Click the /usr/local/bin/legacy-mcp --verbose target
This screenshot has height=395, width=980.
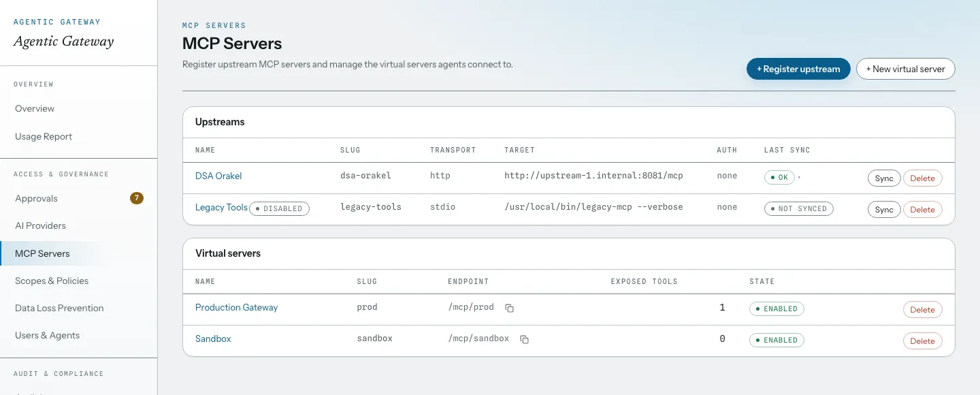click(x=593, y=207)
